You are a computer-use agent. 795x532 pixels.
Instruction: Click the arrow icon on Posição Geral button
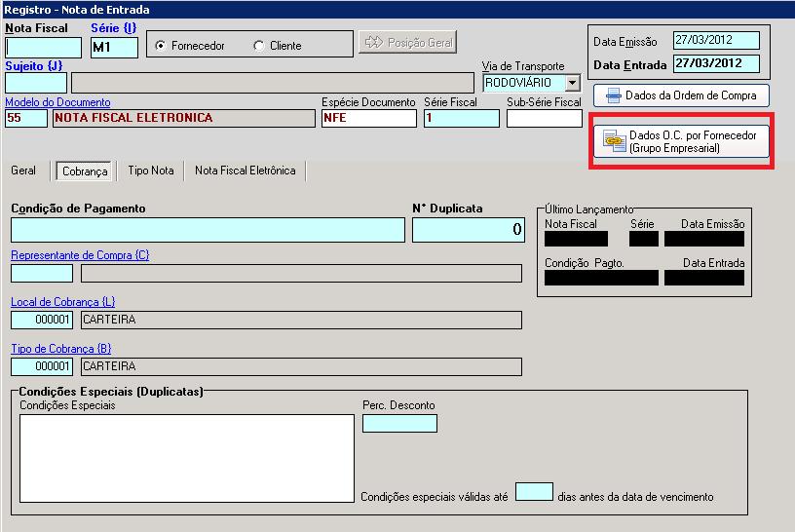(374, 42)
